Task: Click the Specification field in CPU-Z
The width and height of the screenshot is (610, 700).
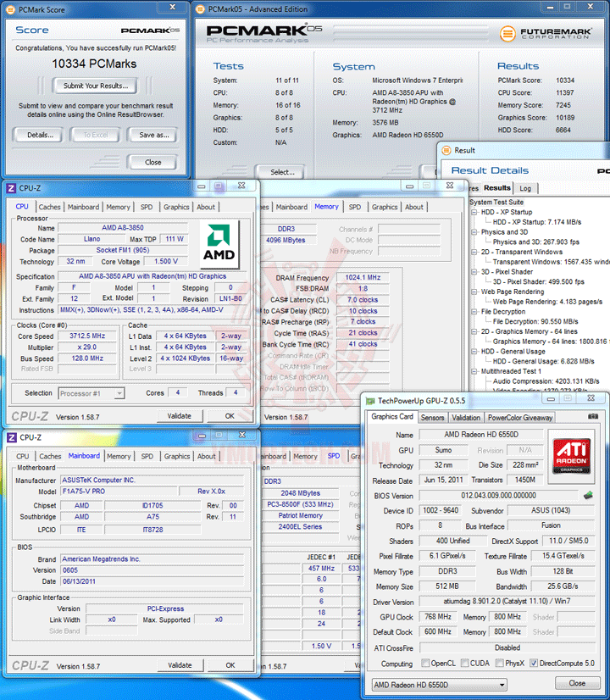Action: point(152,276)
